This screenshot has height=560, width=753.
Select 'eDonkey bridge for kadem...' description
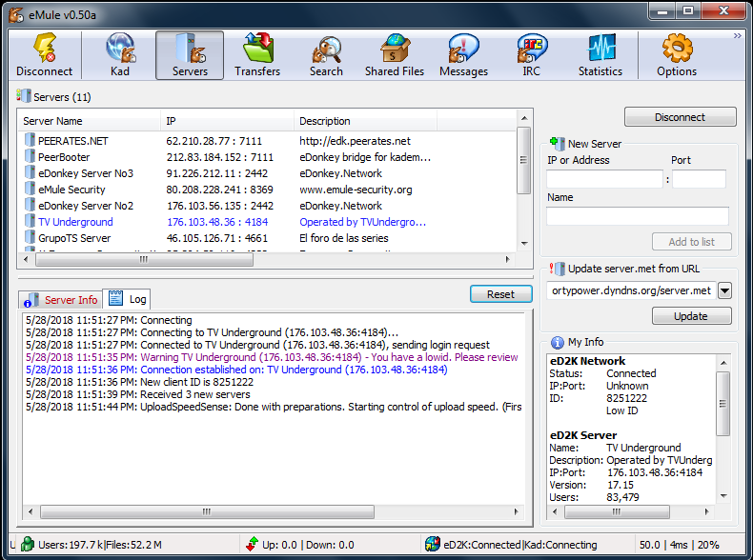365,157
